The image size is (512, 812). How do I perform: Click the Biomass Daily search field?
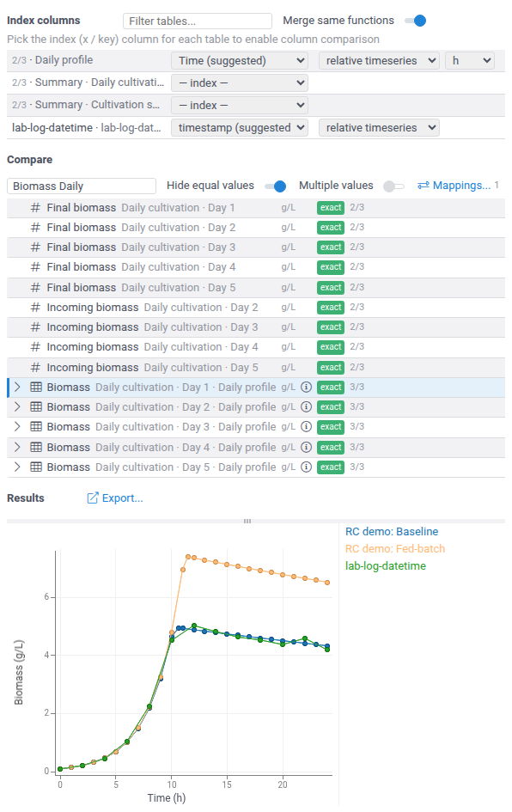(x=82, y=186)
